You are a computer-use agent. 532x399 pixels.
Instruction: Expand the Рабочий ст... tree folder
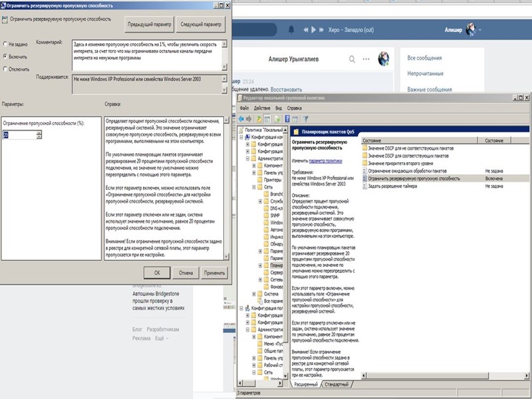click(x=254, y=365)
